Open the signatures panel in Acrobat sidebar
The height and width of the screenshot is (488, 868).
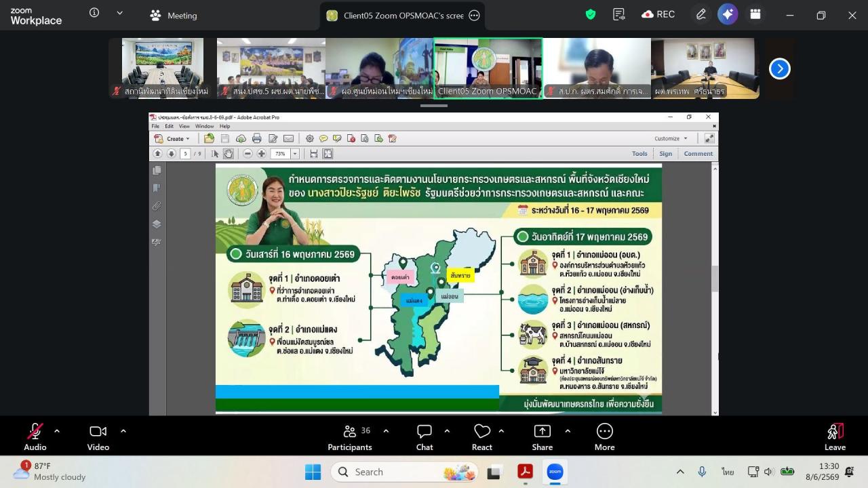point(157,242)
